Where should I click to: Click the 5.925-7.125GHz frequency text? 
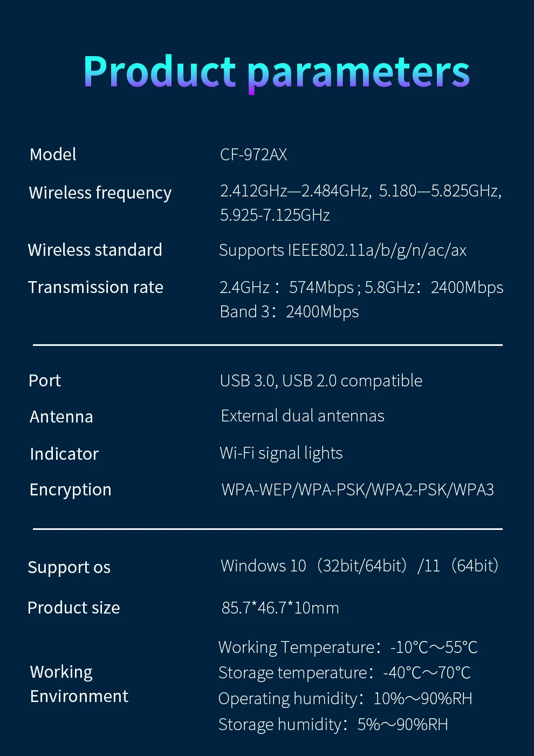click(275, 215)
